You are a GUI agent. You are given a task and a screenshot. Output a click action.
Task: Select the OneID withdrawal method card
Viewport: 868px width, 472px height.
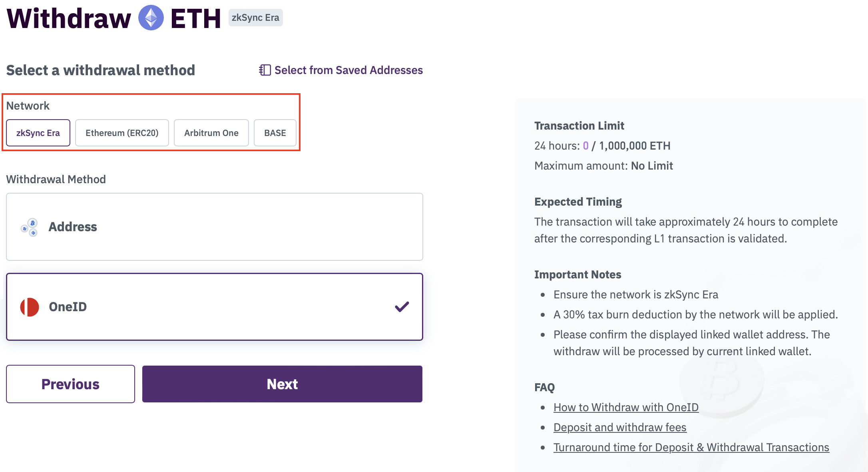click(x=215, y=307)
